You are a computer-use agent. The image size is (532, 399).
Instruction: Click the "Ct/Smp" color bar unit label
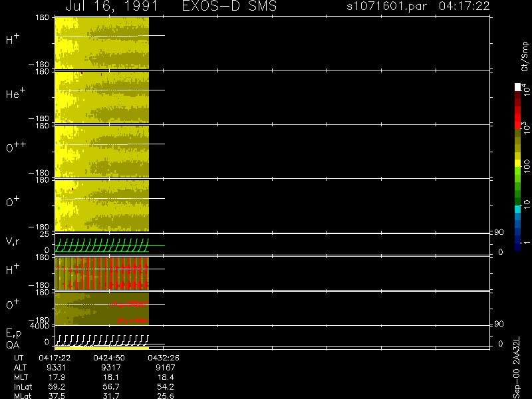pyautogui.click(x=525, y=57)
